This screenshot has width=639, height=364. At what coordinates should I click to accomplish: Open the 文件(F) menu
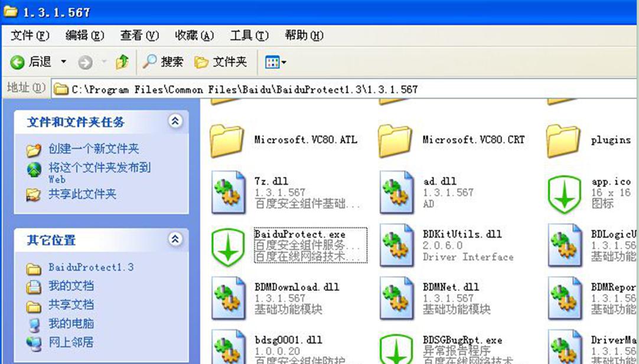[x=30, y=35]
